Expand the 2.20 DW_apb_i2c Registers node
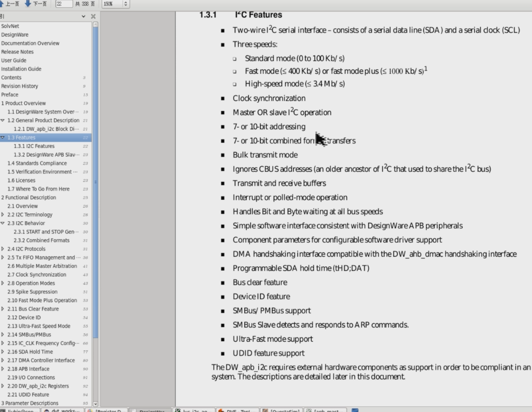 [3, 386]
